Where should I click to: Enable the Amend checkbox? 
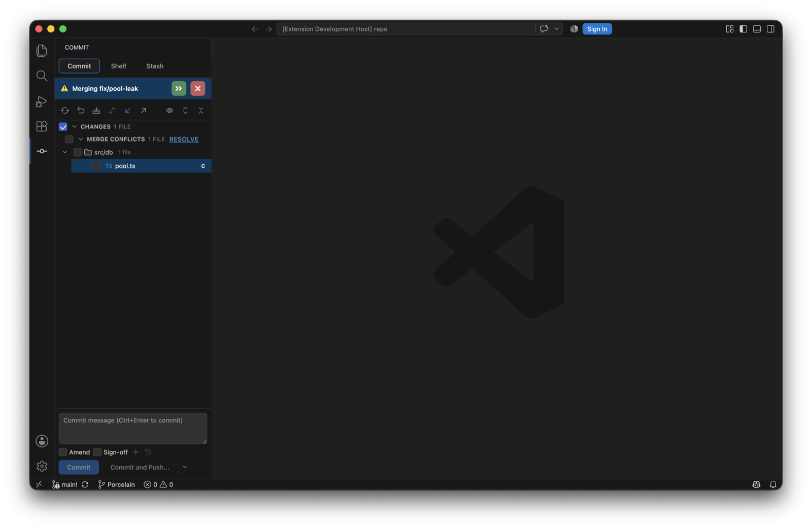(63, 452)
